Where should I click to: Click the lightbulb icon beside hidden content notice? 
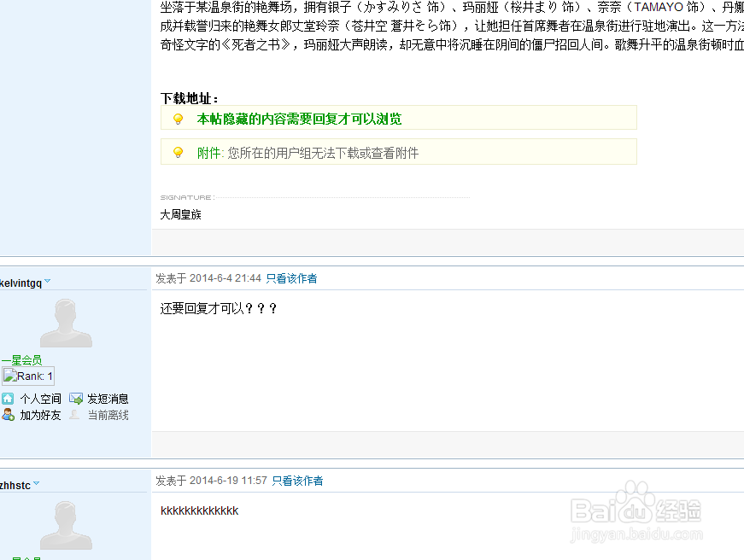[178, 119]
